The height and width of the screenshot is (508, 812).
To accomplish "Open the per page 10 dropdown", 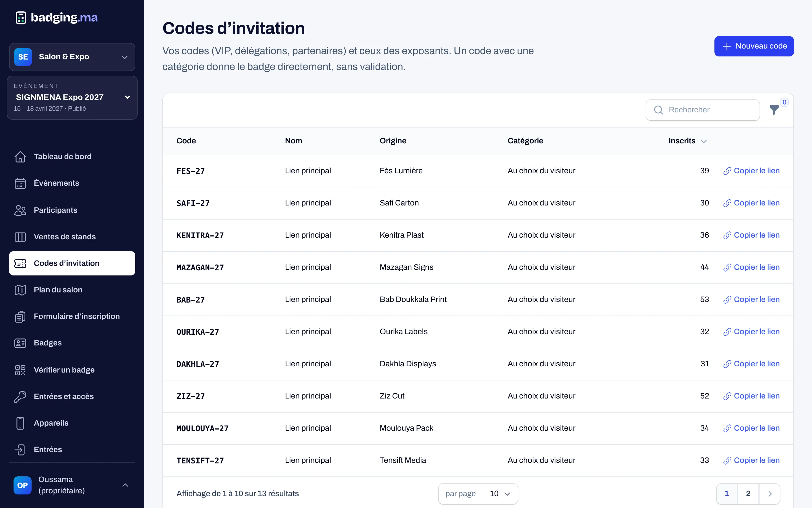I will tap(500, 494).
